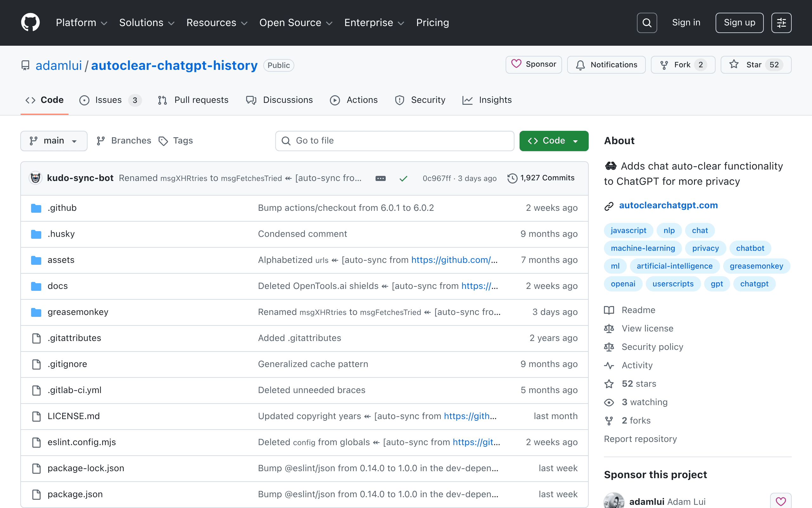Select the javascript topic tag
This screenshot has width=812, height=508.
pyautogui.click(x=628, y=231)
